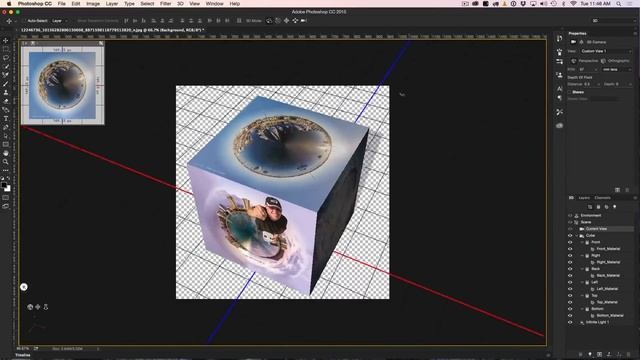Image resolution: width=640 pixels, height=360 pixels.
Task: Toggle visibility of Front mesh
Action: pyautogui.click(x=570, y=242)
